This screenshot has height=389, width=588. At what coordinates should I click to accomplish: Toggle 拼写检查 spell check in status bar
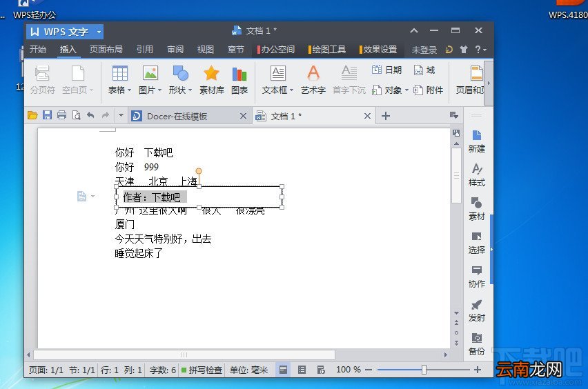pyautogui.click(x=202, y=370)
